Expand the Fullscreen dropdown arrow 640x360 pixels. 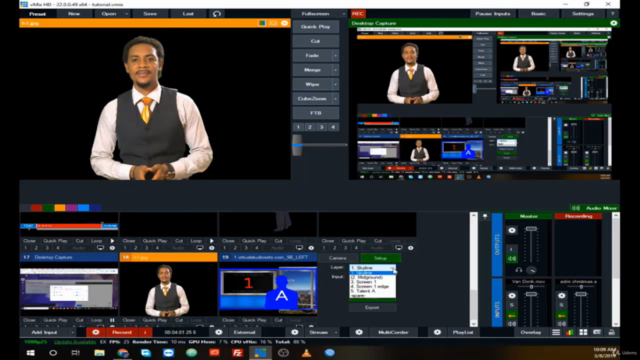[343, 14]
